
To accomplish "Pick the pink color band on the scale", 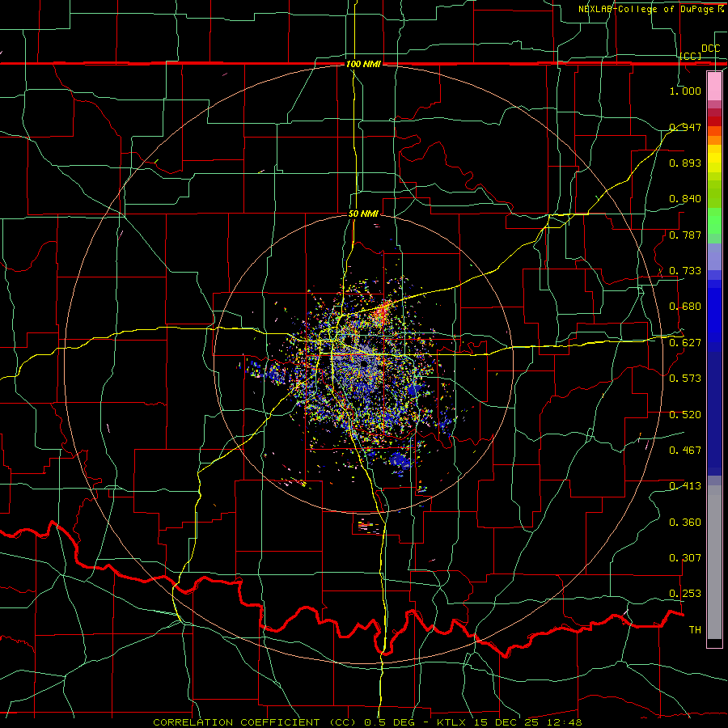I will (714, 86).
